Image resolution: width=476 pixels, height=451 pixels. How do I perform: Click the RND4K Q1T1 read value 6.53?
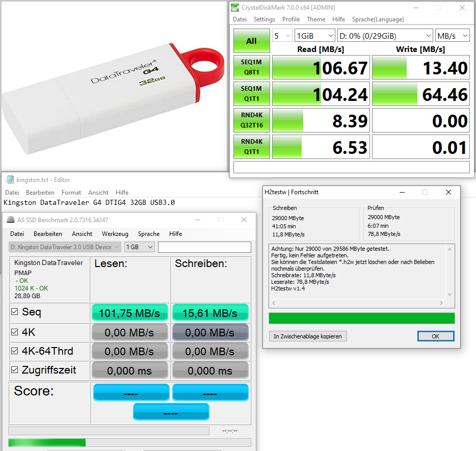tap(321, 146)
